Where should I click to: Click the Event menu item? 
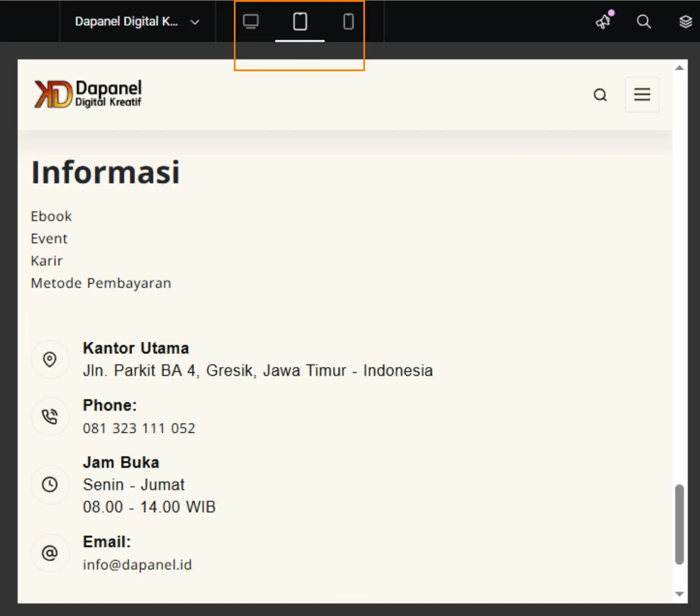(49, 238)
